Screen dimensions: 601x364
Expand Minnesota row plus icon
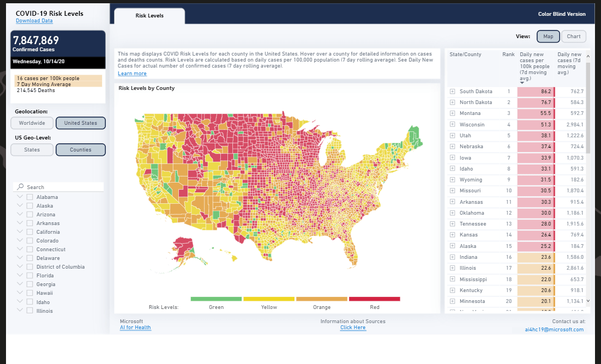click(x=452, y=301)
